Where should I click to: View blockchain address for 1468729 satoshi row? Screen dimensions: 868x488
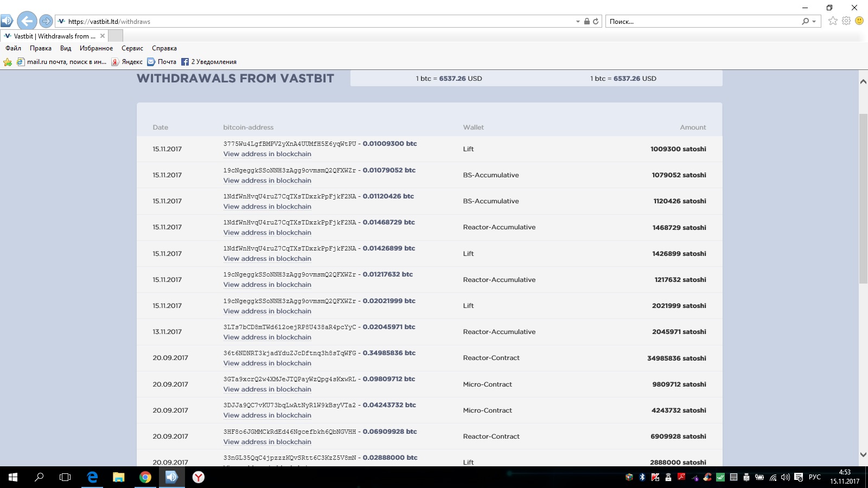[267, 233]
